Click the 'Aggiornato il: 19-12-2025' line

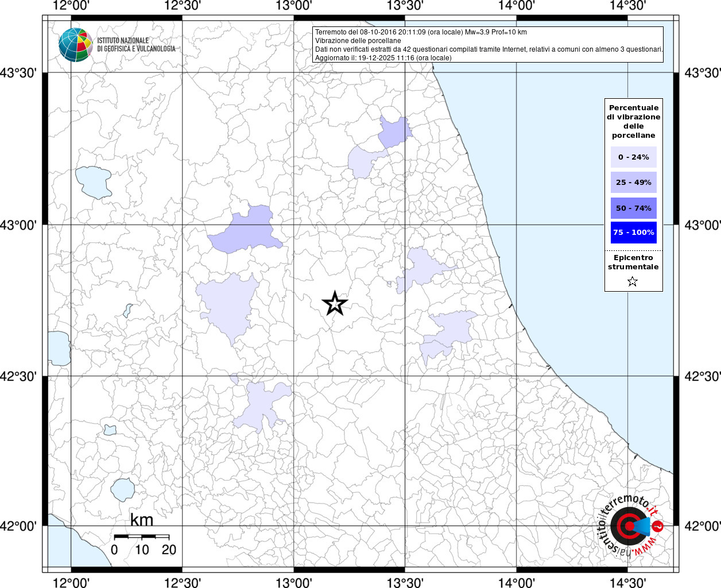pyautogui.click(x=383, y=58)
